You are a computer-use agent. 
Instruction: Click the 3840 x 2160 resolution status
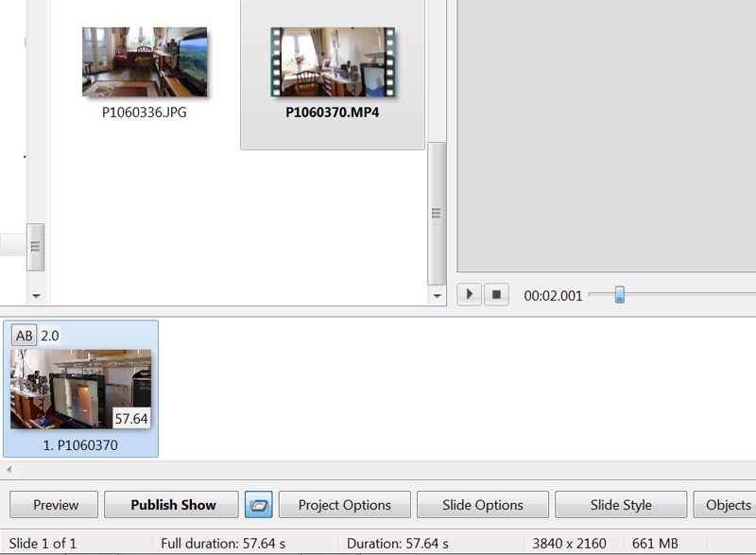coord(569,544)
